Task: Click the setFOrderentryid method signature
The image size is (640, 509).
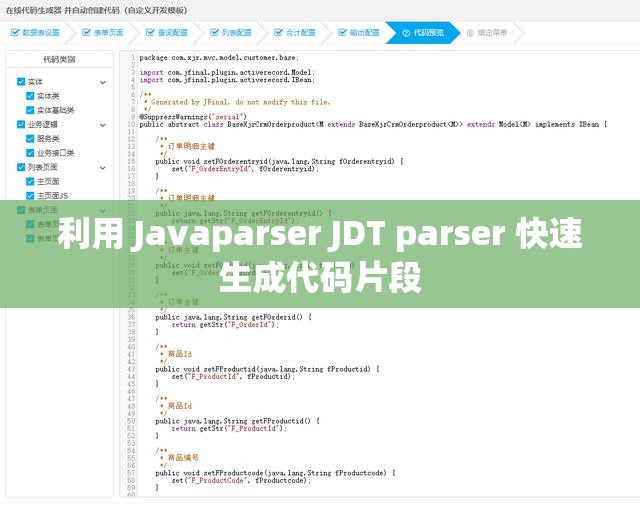Action: (279, 161)
